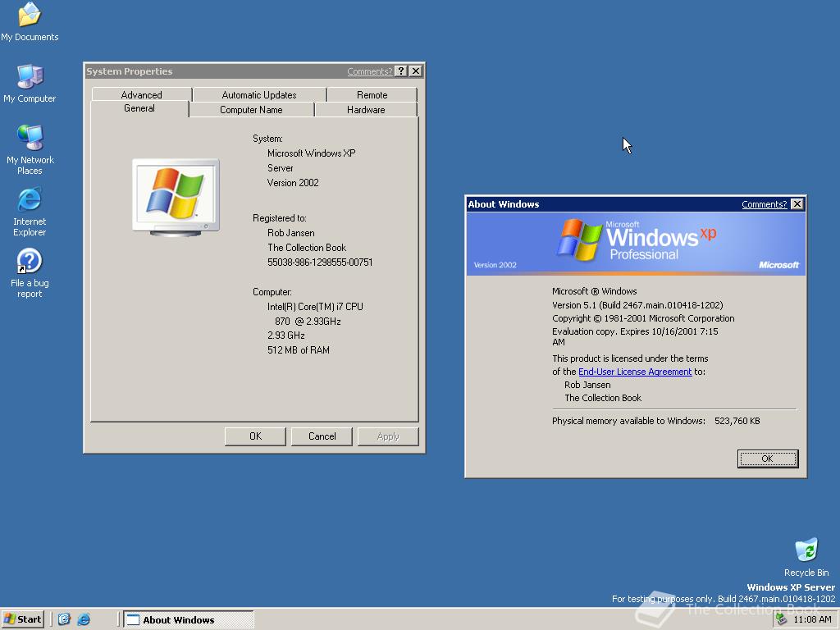This screenshot has height=630, width=840.
Task: Click the 'Microsoft Windows XP' system text
Action: point(311,153)
